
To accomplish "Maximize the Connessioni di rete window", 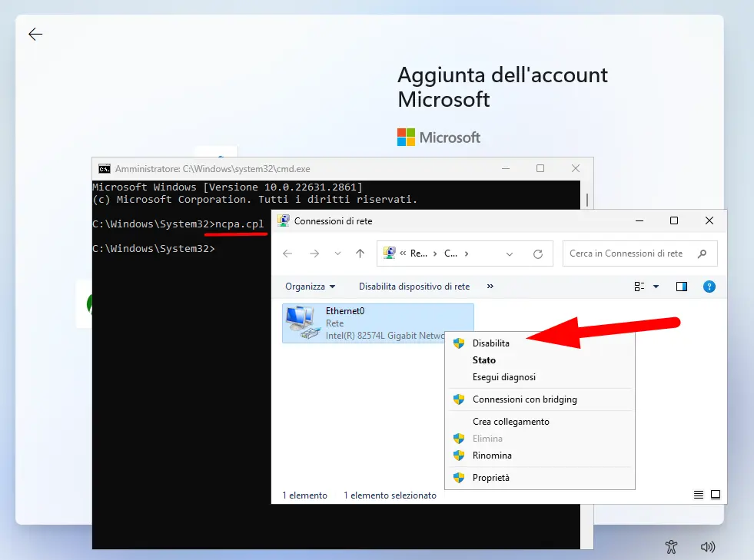I will pos(674,220).
